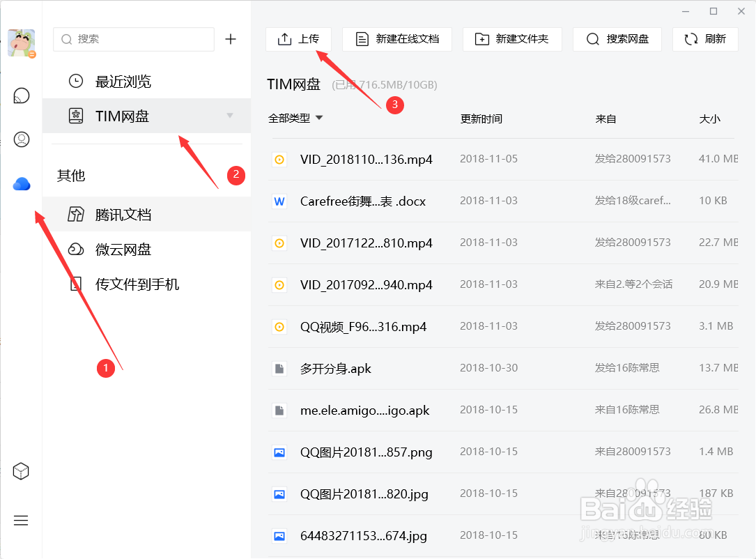
Task: Click size 187 KB cell
Action: pyautogui.click(x=716, y=493)
